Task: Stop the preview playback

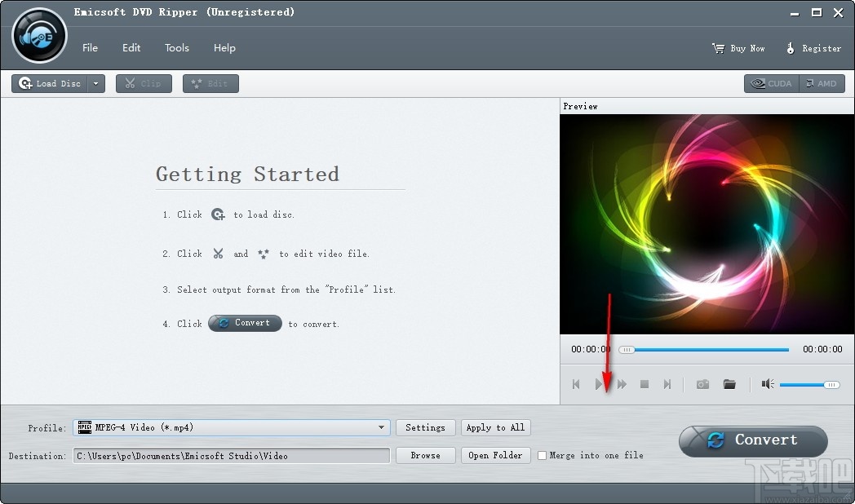Action: coord(644,384)
